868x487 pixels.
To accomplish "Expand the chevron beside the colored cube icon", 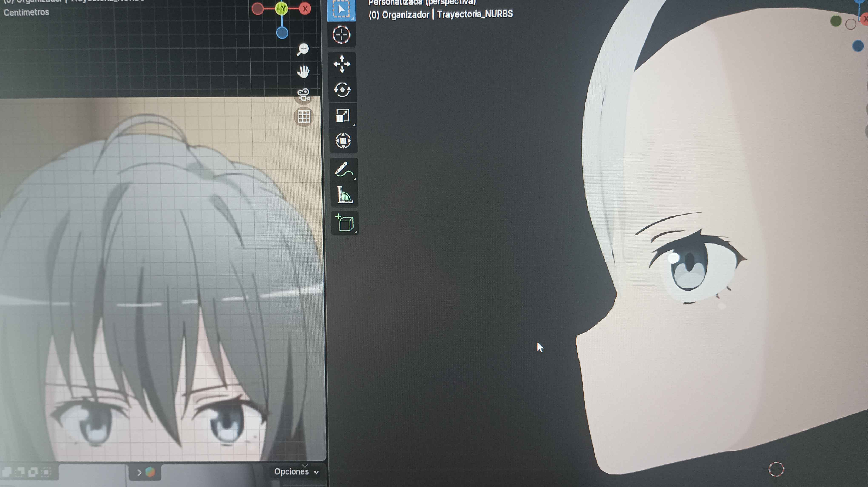I will [139, 473].
